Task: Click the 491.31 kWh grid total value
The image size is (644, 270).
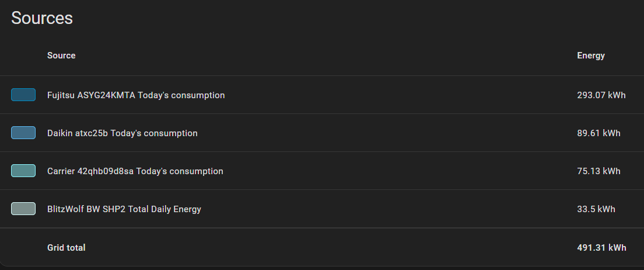Action: [601, 247]
